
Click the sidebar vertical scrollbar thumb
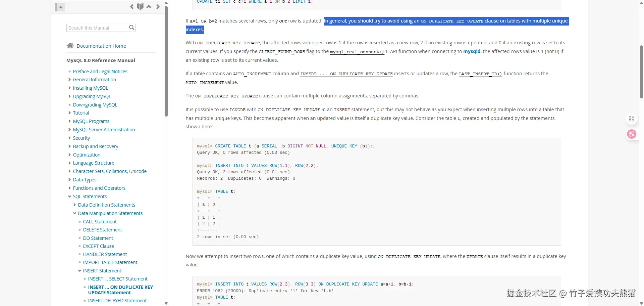tap(166, 60)
